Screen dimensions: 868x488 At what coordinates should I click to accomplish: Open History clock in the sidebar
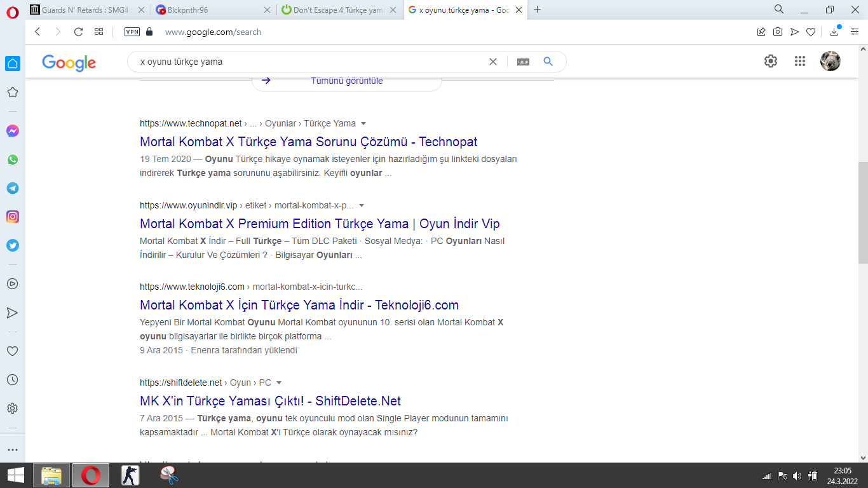click(13, 379)
